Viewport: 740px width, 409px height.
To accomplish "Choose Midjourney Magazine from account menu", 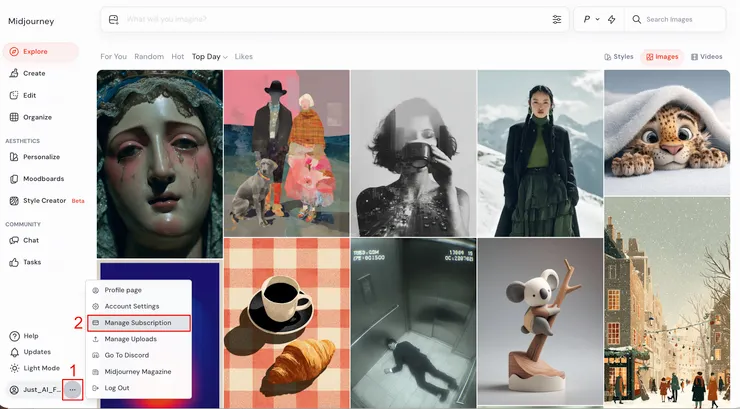I will coord(139,372).
